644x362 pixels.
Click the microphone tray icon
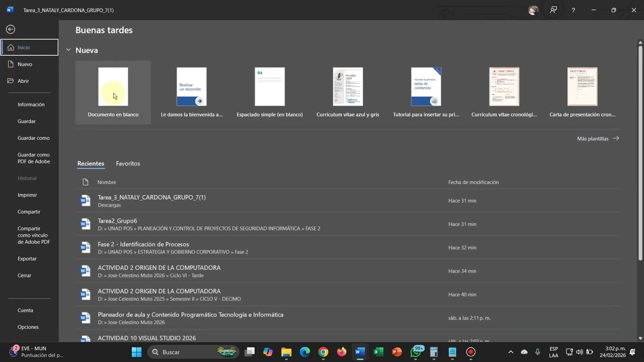coord(538,352)
